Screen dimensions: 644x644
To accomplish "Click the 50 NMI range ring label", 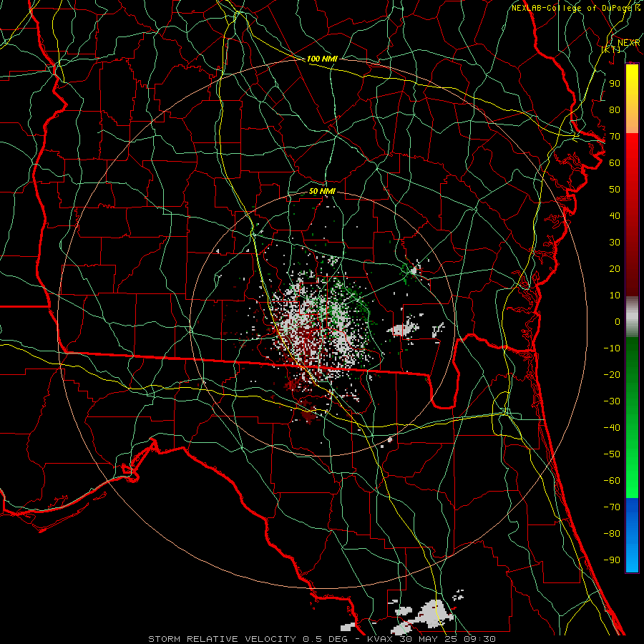I will click(x=322, y=192).
